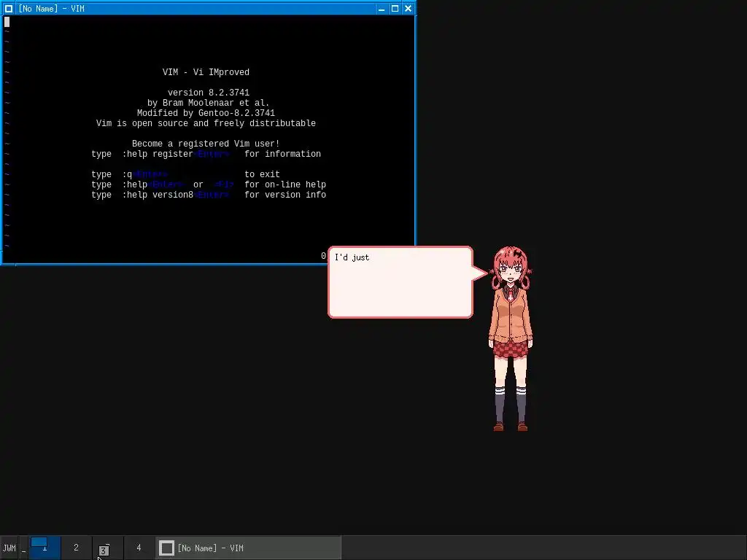Click the VIM window menu icon in title bar
Viewport: 747px width, 560px height.
[x=9, y=9]
